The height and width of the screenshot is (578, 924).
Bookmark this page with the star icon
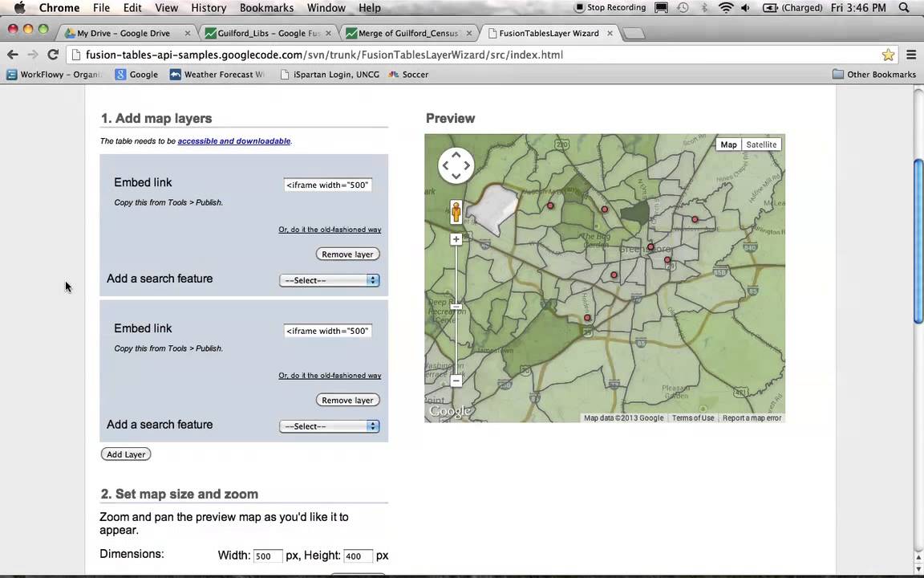click(x=888, y=55)
